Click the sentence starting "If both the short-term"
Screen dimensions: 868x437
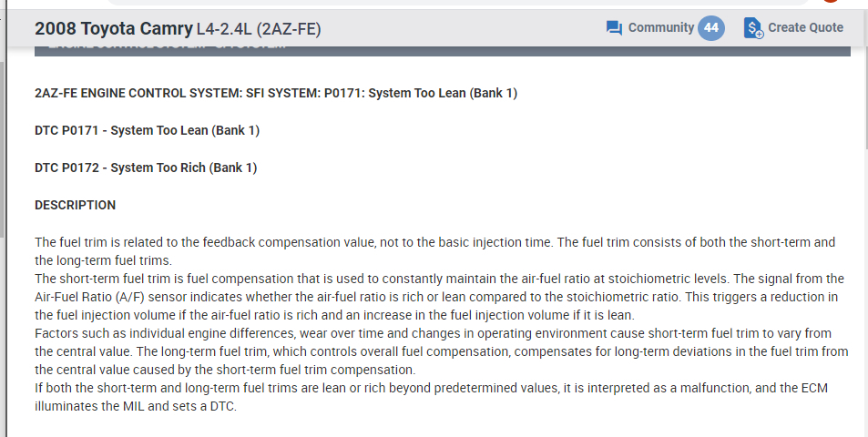click(x=431, y=397)
